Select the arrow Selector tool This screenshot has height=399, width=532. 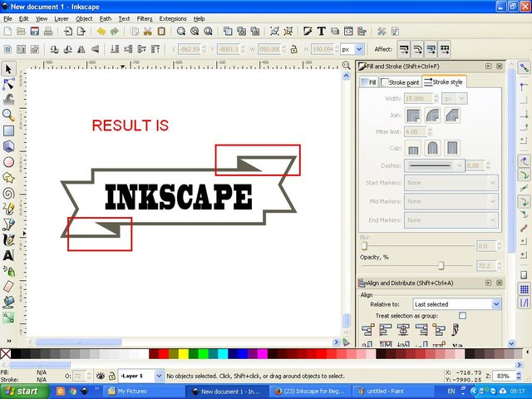click(8, 69)
